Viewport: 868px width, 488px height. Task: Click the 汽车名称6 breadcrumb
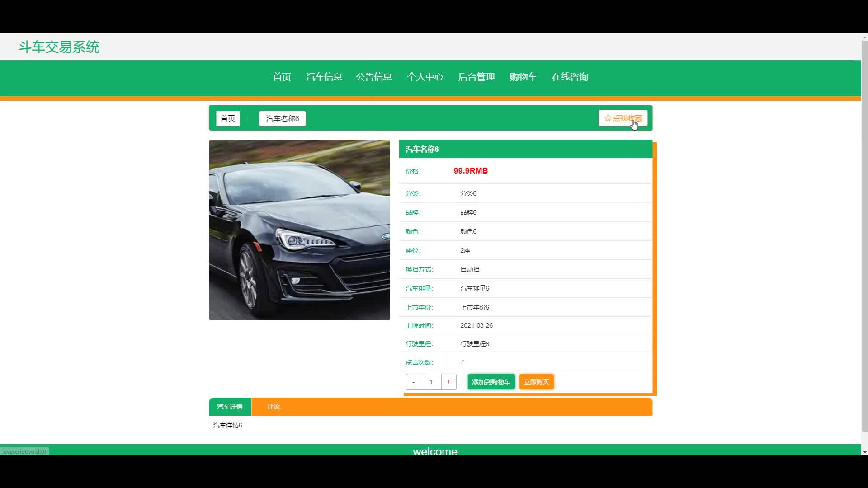(x=283, y=118)
